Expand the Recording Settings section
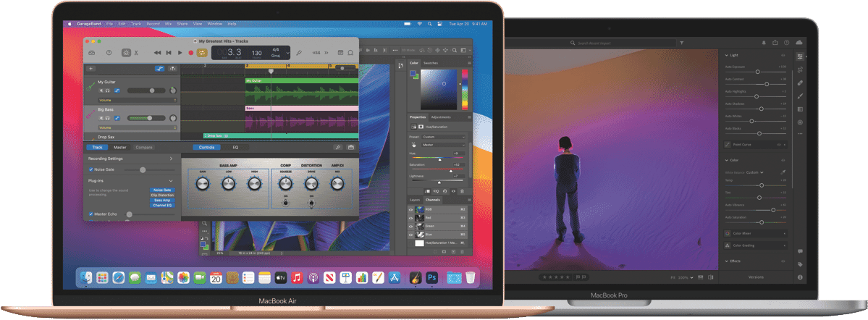 171,158
